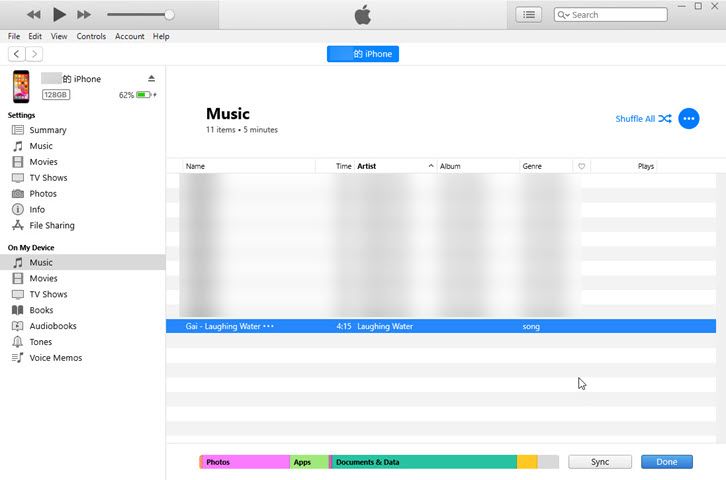Viewport: 726px width, 480px height.
Task: Adjust the volume slider knob
Action: pos(169,15)
